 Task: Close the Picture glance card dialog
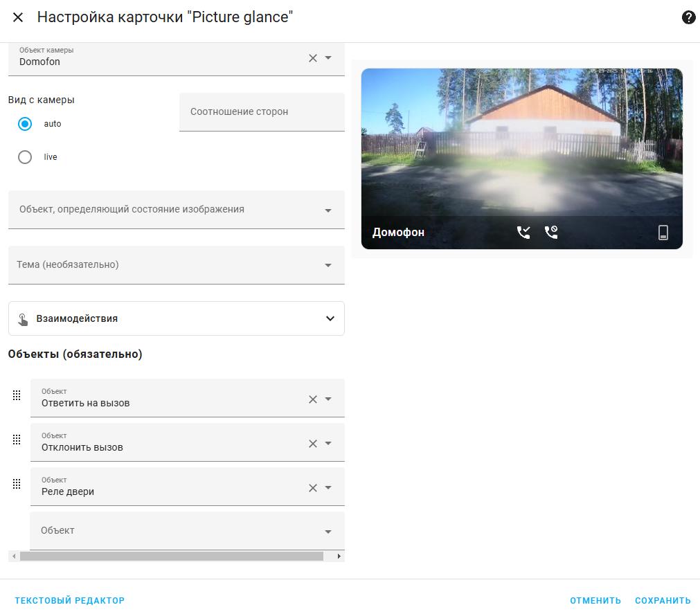pos(18,17)
